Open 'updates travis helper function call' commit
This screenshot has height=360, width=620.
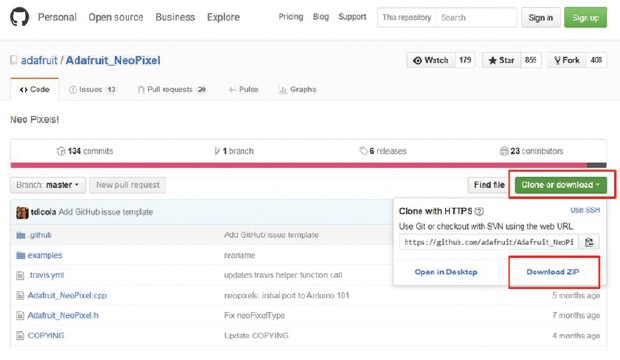[x=283, y=275]
